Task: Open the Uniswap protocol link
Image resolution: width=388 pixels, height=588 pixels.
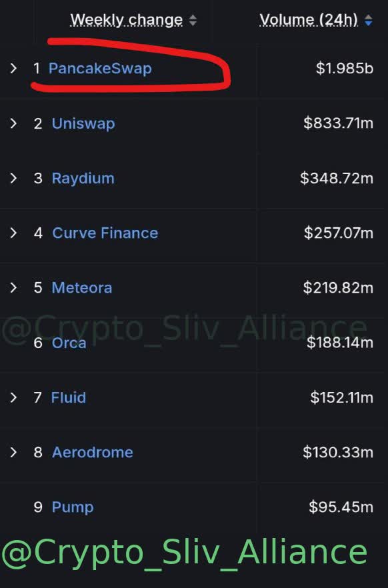Action: coord(83,123)
